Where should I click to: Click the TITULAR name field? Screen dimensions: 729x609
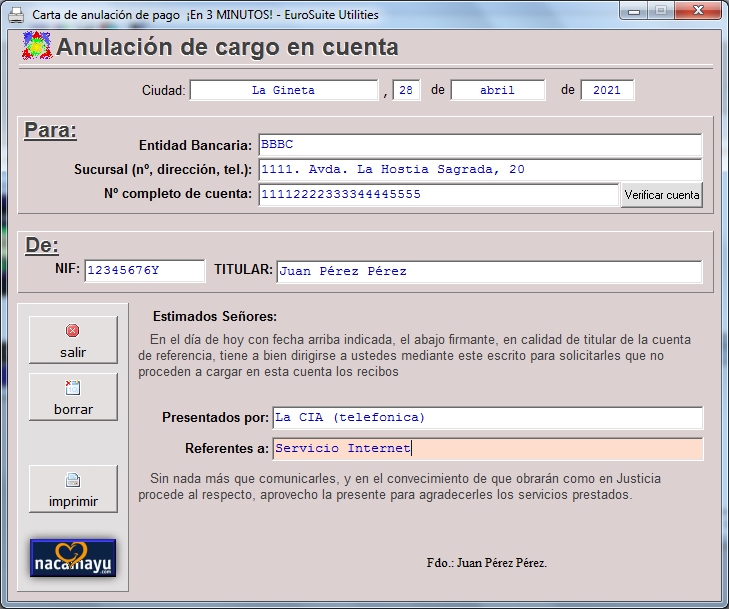488,271
